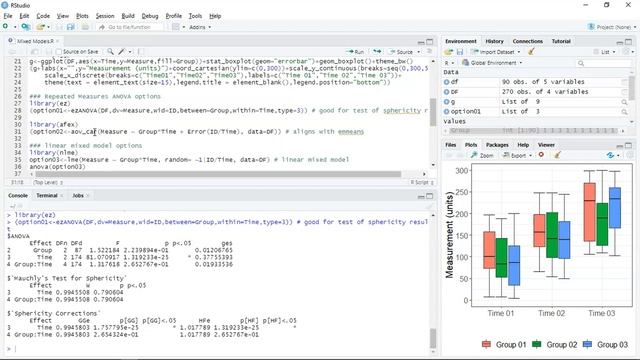Open the Addins dropdown
The height and width of the screenshot is (360, 640).
coord(200,27)
